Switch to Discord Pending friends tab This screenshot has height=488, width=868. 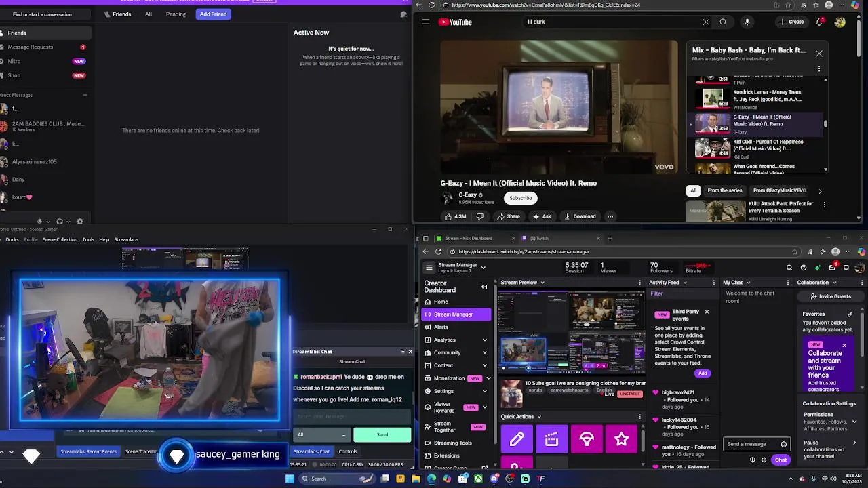coord(176,14)
